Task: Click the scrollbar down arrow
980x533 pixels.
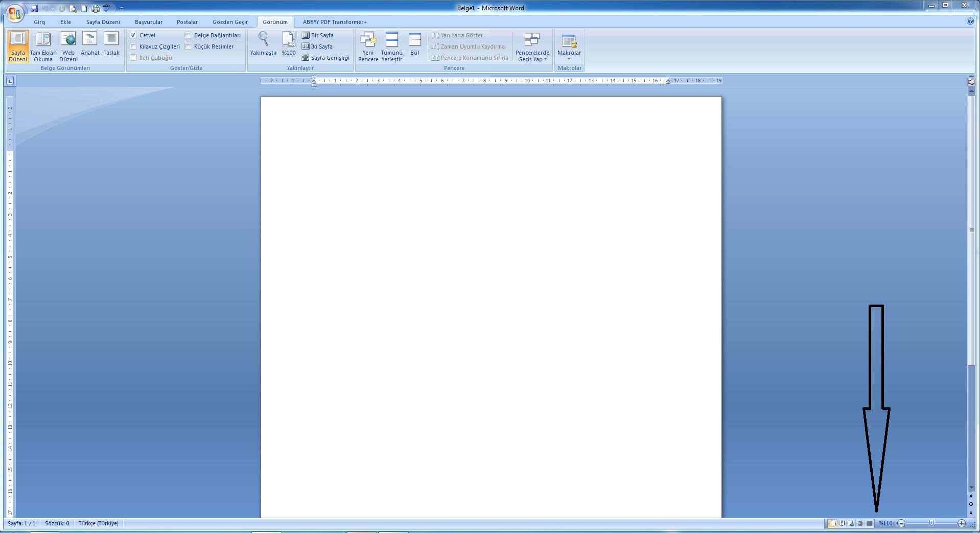Action: tap(971, 488)
